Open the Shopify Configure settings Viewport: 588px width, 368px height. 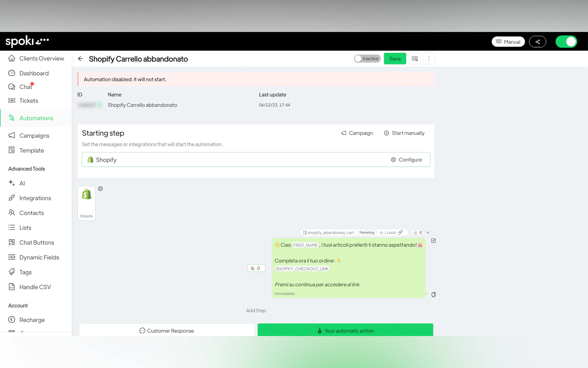coord(406,160)
